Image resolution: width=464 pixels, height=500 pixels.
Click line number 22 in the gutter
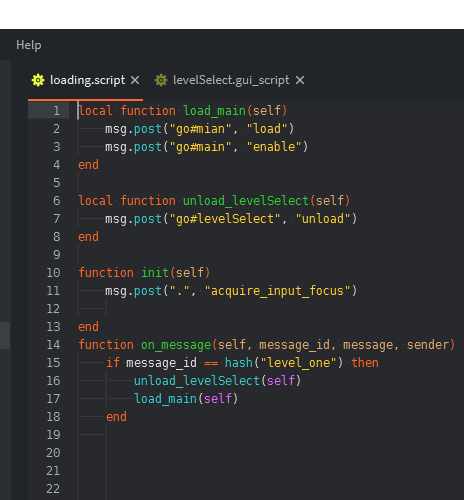[53, 489]
